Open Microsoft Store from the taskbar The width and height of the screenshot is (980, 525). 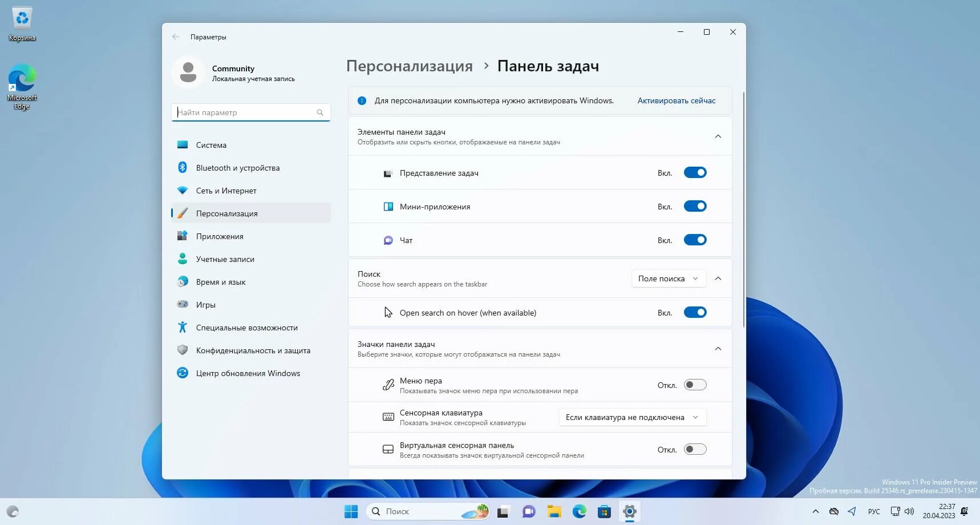(x=604, y=511)
